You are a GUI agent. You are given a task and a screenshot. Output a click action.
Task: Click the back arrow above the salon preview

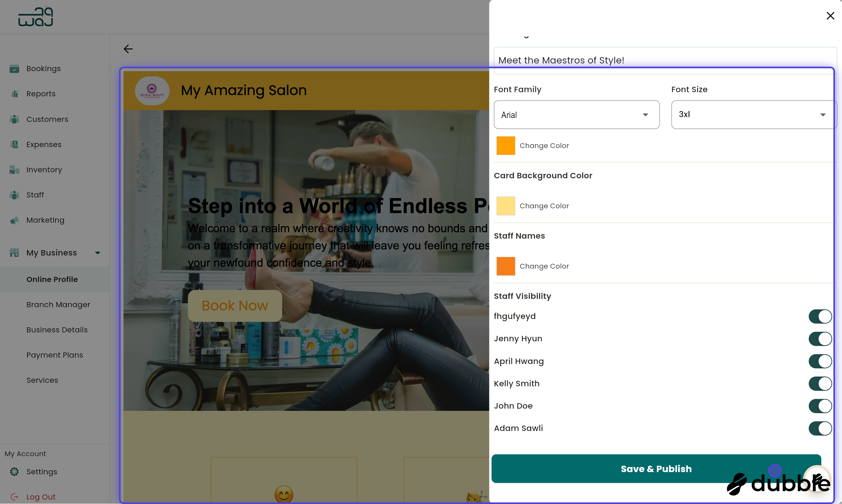pyautogui.click(x=128, y=49)
